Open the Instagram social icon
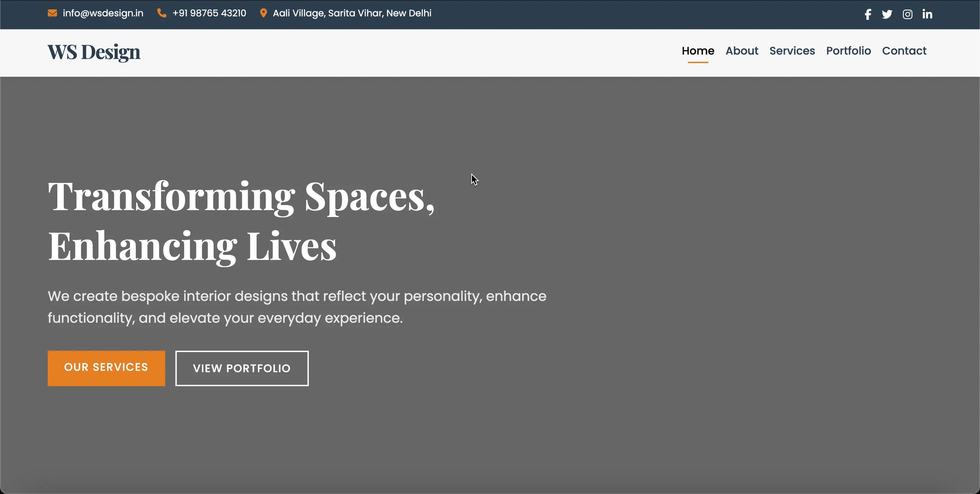The image size is (980, 494). tap(907, 14)
